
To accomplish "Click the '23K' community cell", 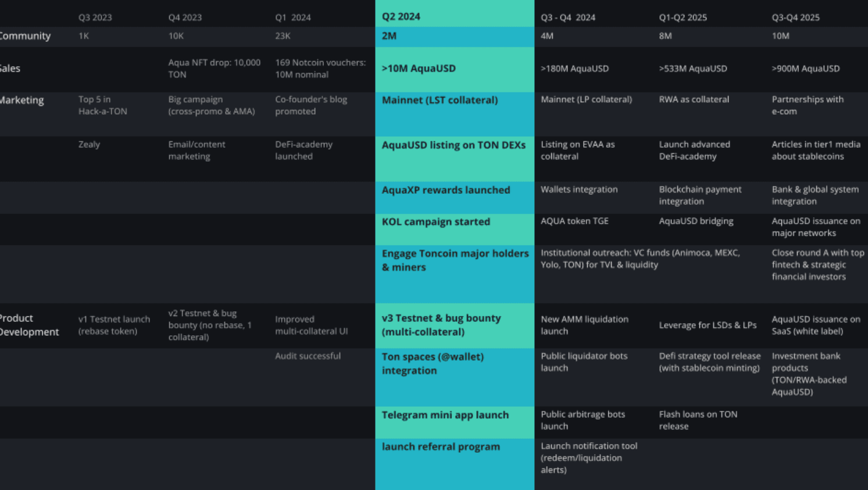I will pyautogui.click(x=283, y=36).
